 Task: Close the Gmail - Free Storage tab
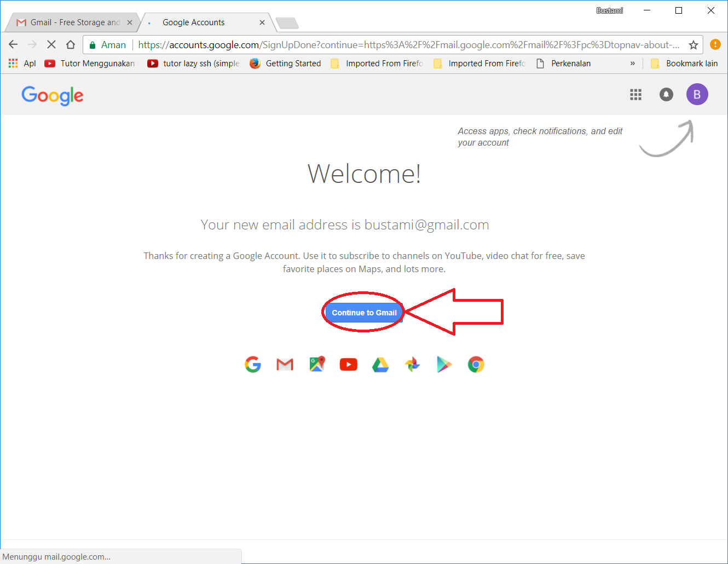(x=130, y=22)
